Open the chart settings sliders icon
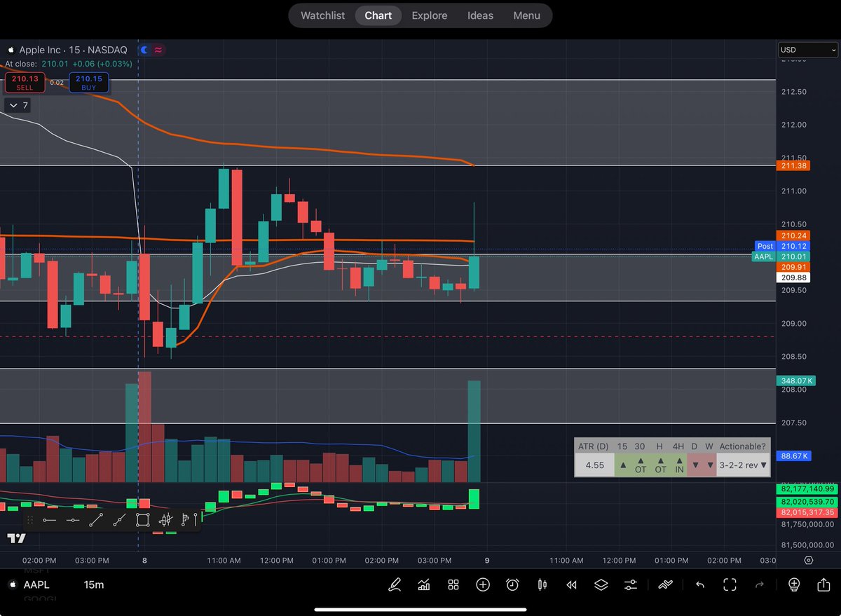Screen dimensions: 841x616 point(631,584)
